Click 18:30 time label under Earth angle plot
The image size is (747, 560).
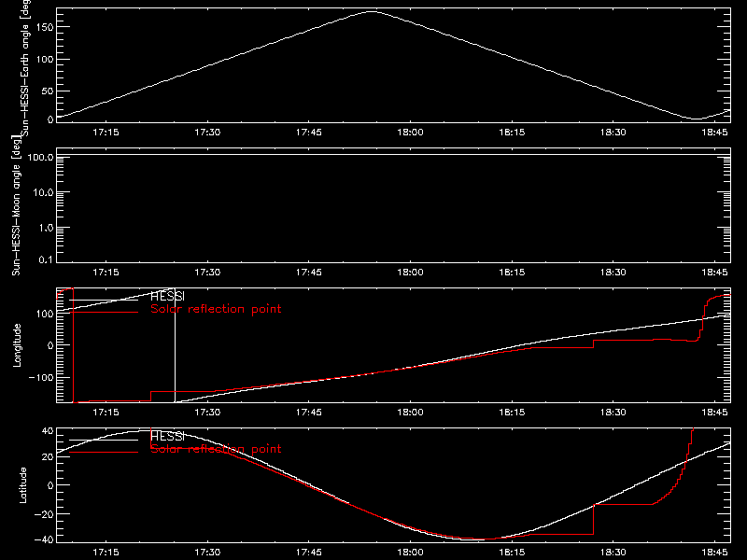click(613, 132)
